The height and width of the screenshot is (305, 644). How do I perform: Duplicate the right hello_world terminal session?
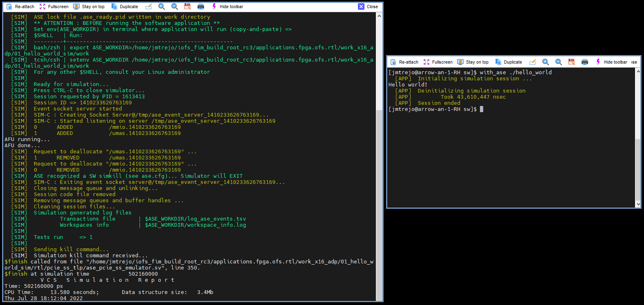click(x=509, y=62)
